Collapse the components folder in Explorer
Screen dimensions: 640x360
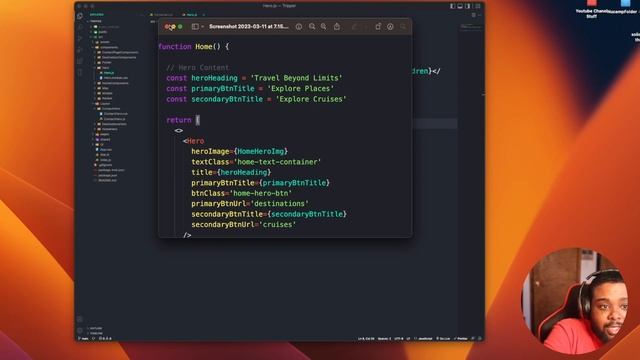[x=108, y=47]
